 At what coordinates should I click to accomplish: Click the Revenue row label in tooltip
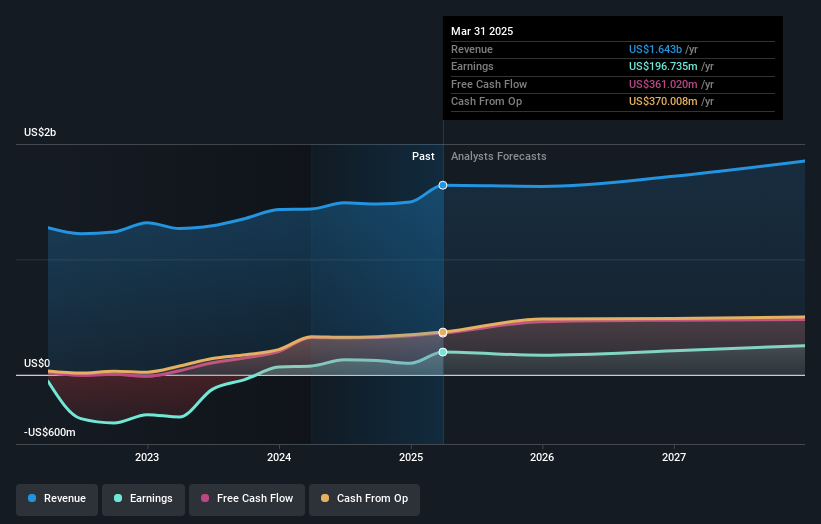[472, 49]
